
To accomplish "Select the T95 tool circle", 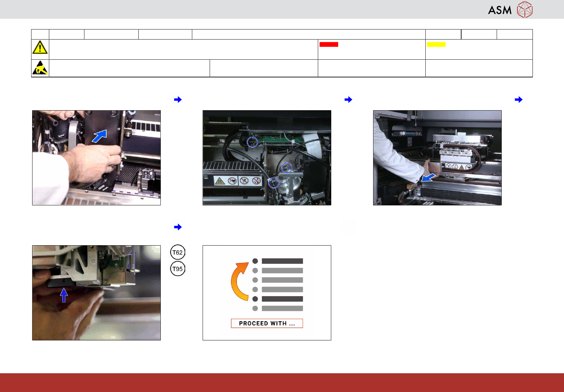I will click(178, 269).
